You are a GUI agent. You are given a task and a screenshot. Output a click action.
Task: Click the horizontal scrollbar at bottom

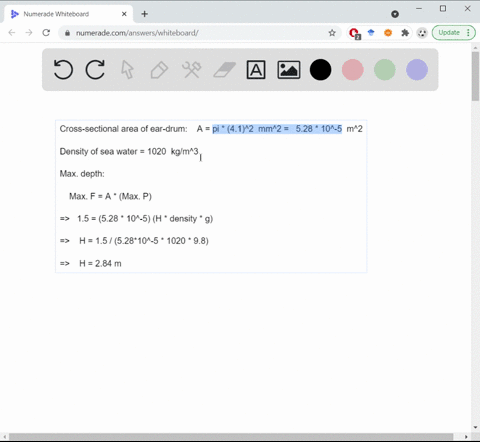click(x=231, y=437)
